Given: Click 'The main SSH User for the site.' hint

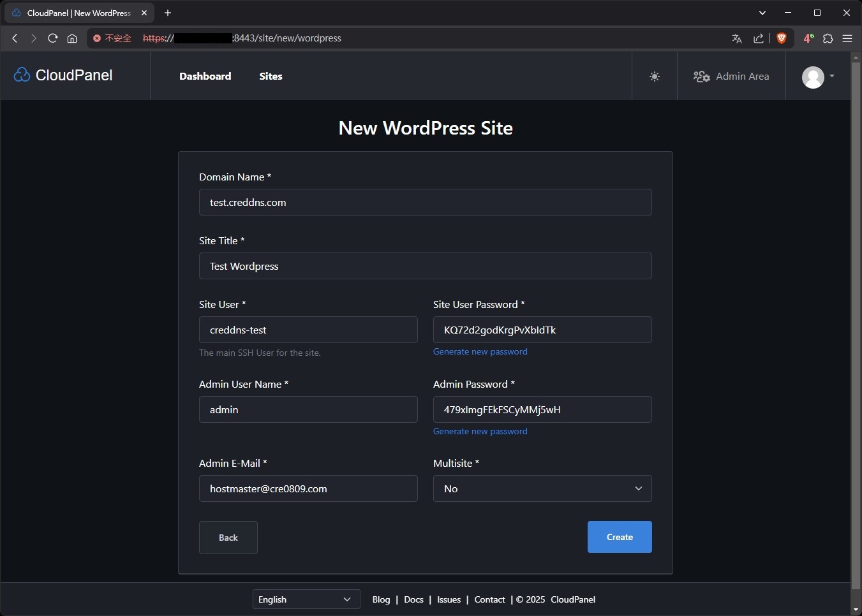Looking at the screenshot, I should pyautogui.click(x=260, y=353).
